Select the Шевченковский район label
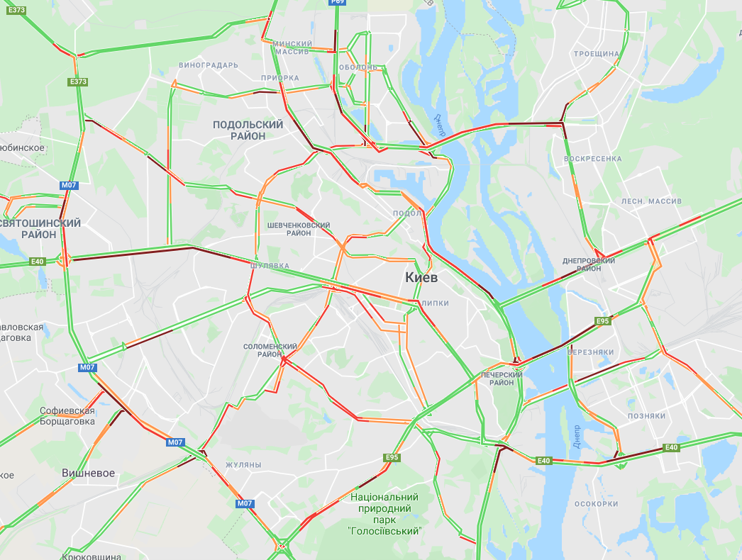Image resolution: width=742 pixels, height=560 pixels. (x=299, y=229)
